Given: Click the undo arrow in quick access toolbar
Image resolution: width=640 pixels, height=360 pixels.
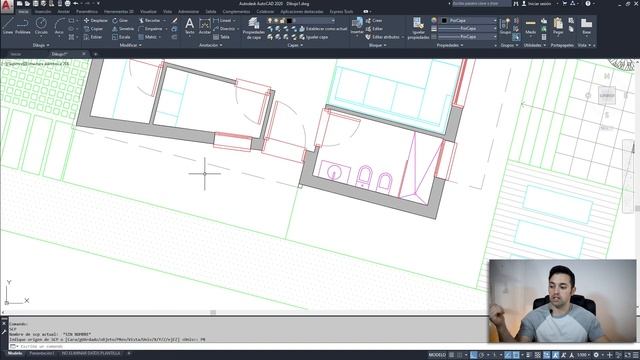Looking at the screenshot, I should pyautogui.click(x=76, y=3).
